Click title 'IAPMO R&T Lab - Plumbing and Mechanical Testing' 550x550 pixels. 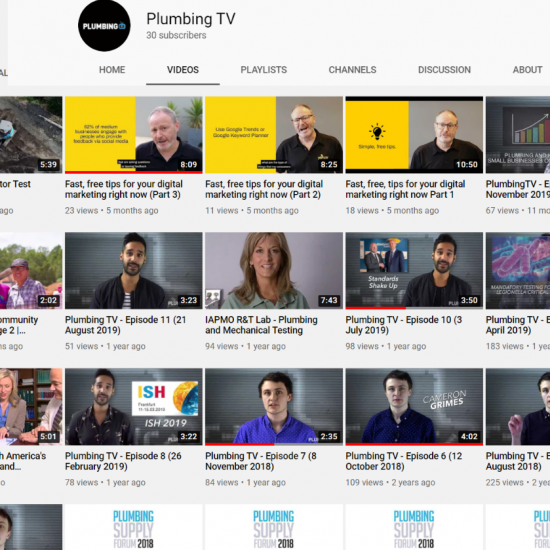(x=261, y=325)
